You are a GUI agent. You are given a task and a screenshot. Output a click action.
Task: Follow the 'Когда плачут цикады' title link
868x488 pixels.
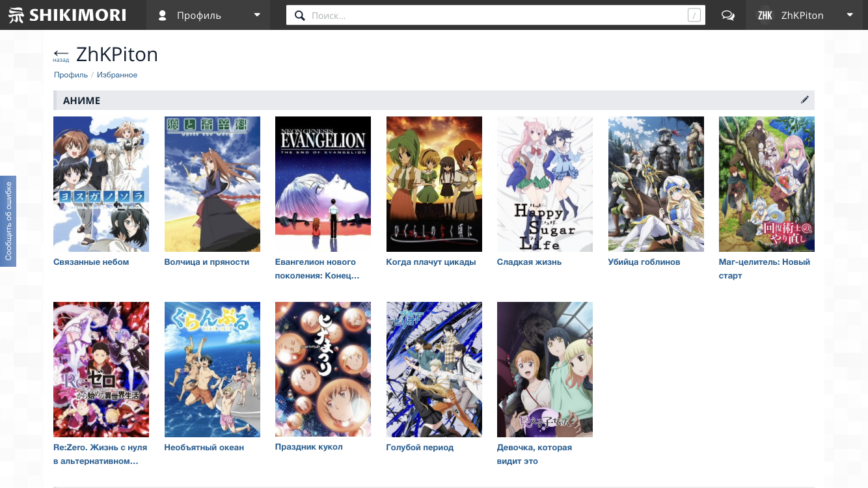tap(431, 262)
